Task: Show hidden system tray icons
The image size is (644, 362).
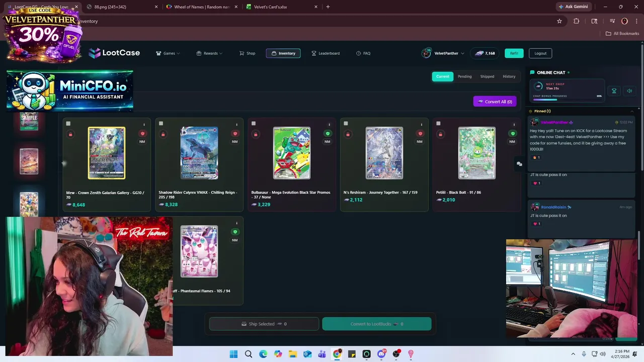Action: [x=573, y=354]
